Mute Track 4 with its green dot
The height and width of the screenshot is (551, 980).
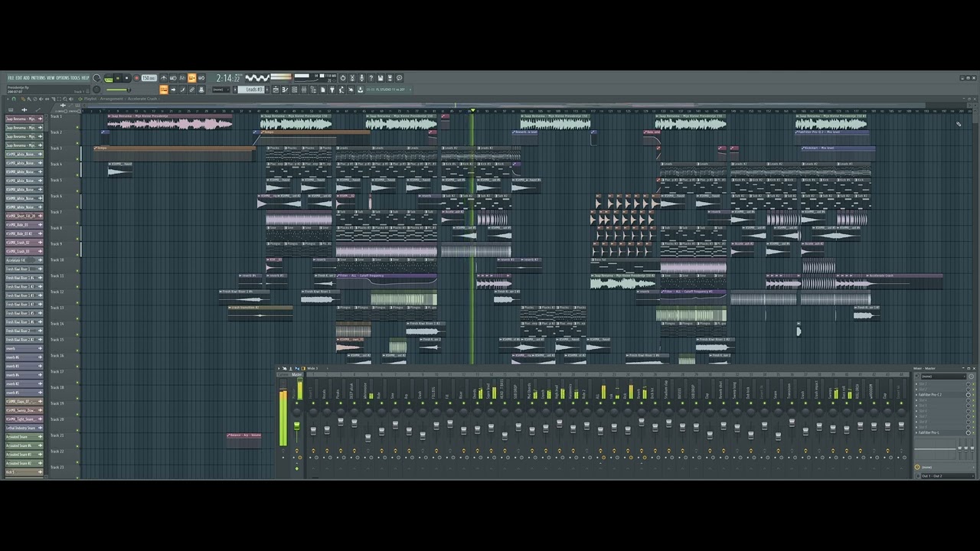coord(77,175)
